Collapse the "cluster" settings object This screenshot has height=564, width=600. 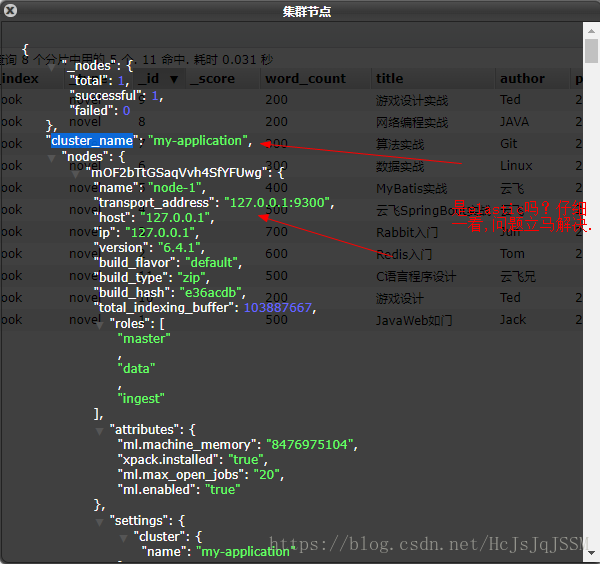124,538
